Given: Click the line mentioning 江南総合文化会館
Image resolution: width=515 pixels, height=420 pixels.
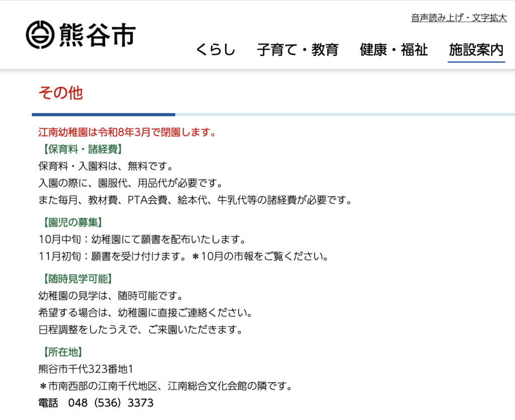Looking at the screenshot, I should (x=165, y=386).
